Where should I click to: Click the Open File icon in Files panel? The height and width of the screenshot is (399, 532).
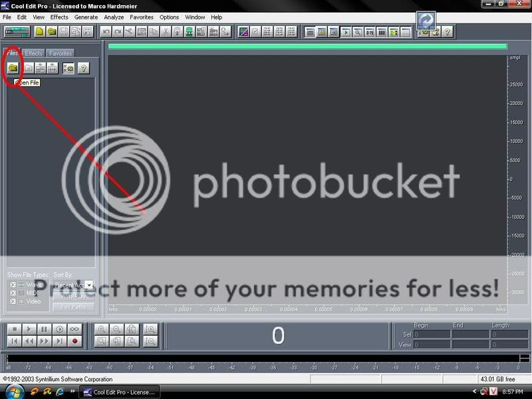point(13,68)
